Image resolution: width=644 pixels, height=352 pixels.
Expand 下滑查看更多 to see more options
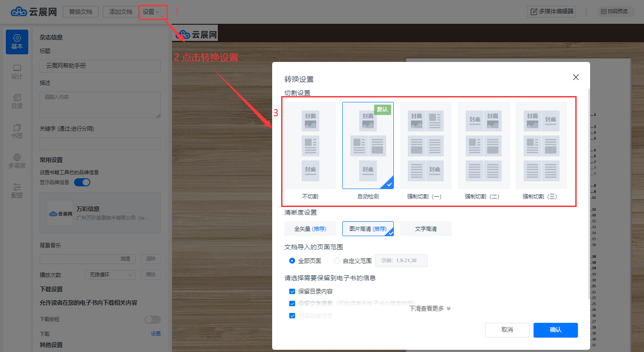[430, 308]
